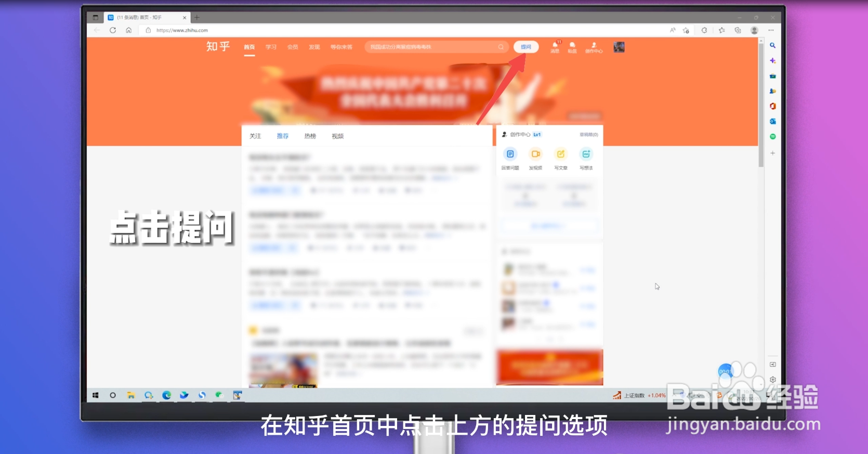Click the browser back arrow
The image size is (868, 454).
(x=97, y=30)
